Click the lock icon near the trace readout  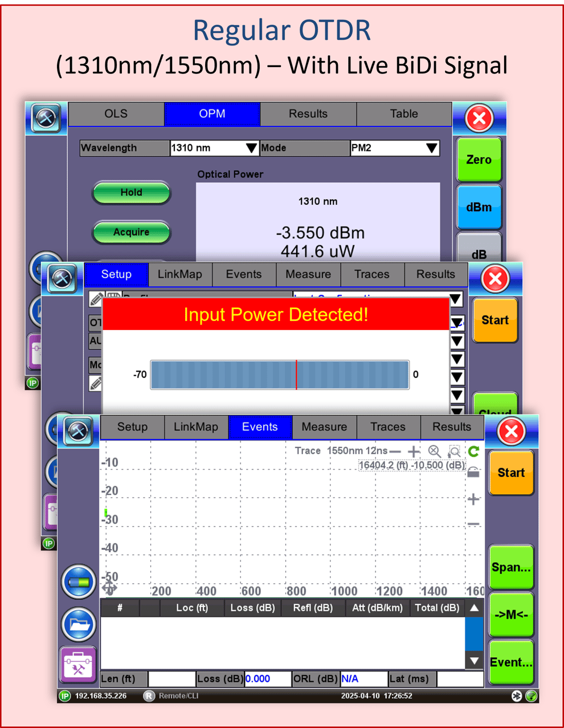[x=474, y=472]
